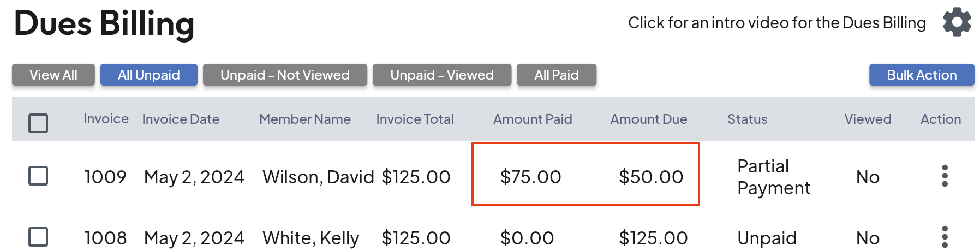
Task: Filter by Unpaid - Viewed
Action: pyautogui.click(x=441, y=75)
